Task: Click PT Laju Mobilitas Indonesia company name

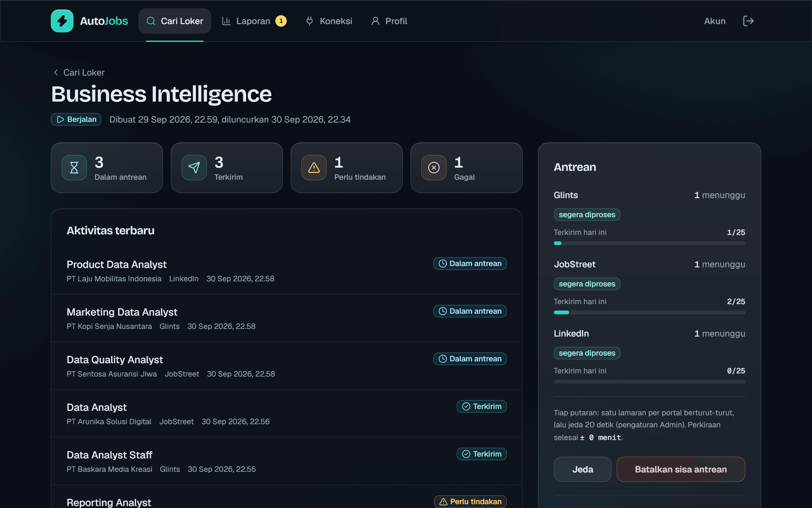Action: (x=114, y=278)
